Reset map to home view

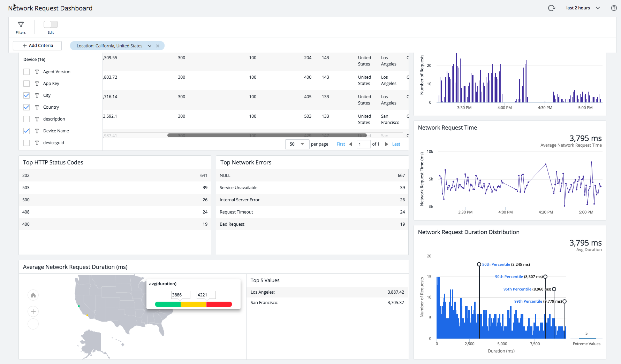[33, 295]
